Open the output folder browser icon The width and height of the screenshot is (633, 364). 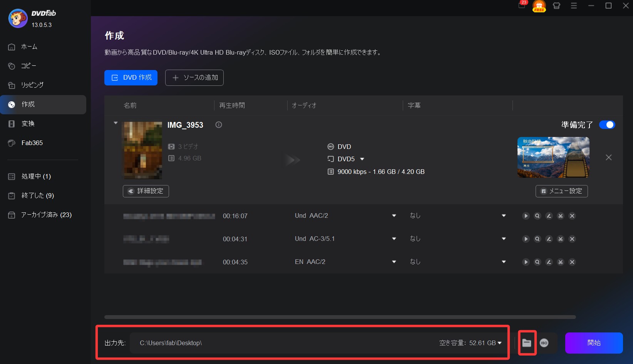tap(527, 343)
